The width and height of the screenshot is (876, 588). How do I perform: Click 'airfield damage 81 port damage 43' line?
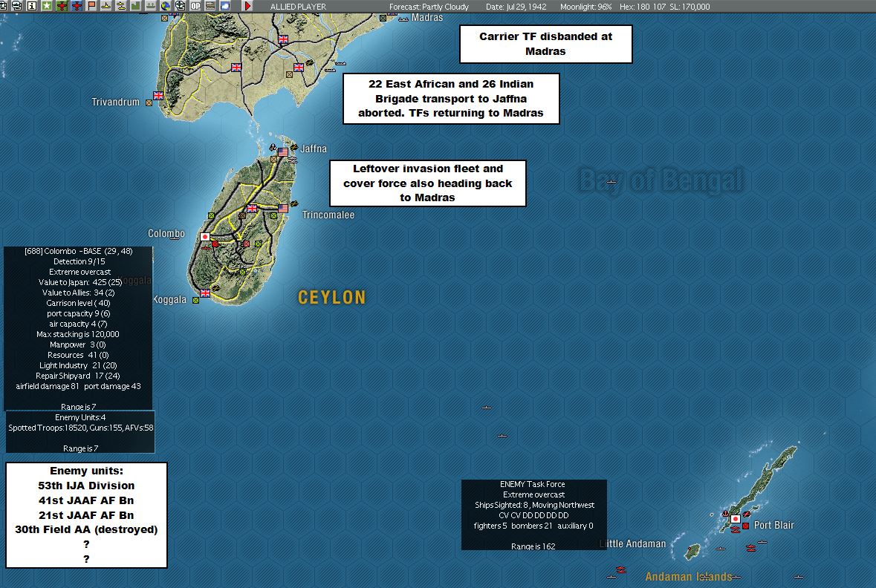[78, 386]
